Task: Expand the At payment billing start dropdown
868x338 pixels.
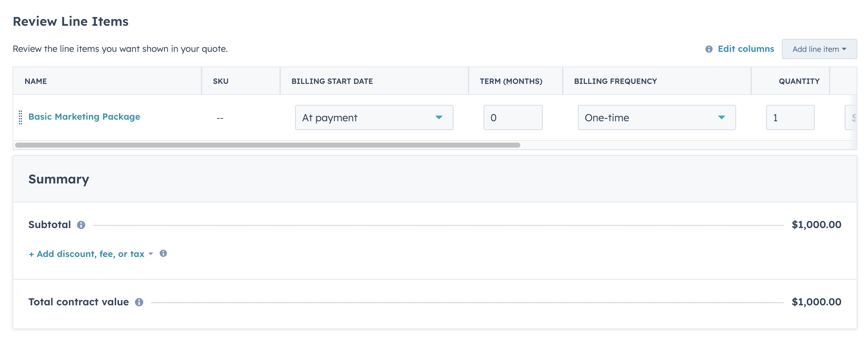Action: click(x=374, y=117)
